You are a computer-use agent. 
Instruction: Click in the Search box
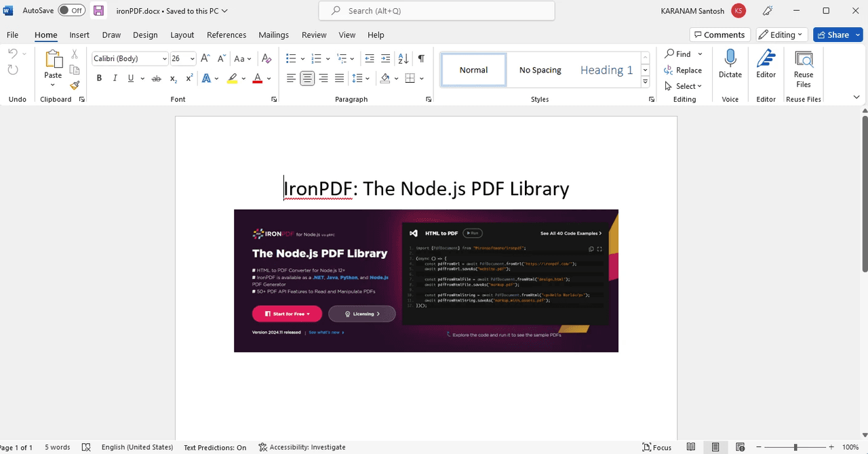[x=437, y=11]
